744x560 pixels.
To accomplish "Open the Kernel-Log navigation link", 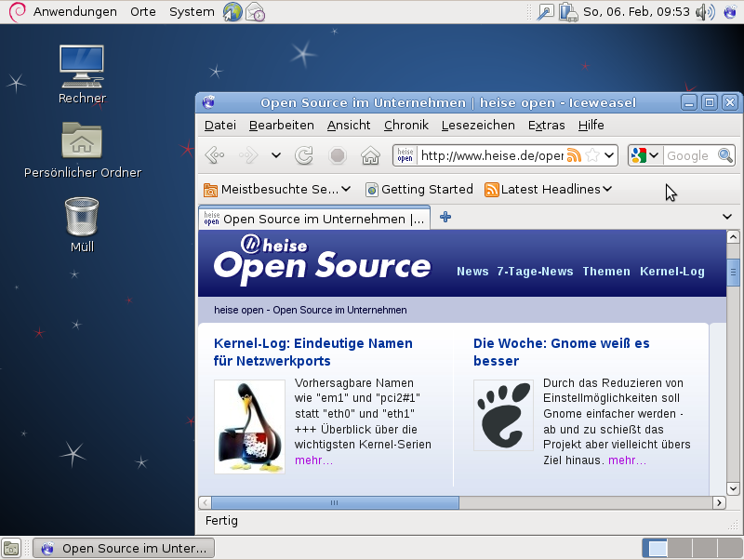I will (671, 272).
